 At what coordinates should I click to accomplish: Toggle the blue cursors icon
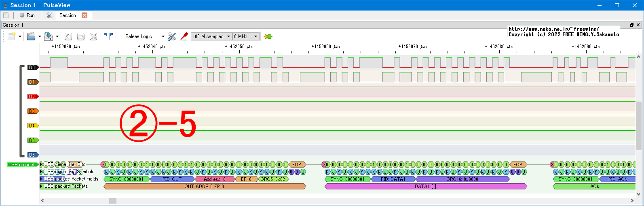(x=108, y=36)
